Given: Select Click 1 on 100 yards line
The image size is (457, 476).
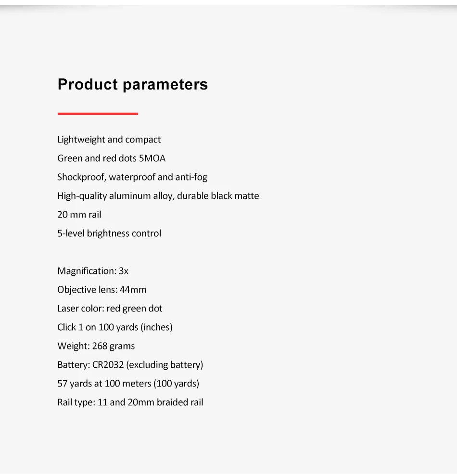Looking at the screenshot, I should (115, 327).
